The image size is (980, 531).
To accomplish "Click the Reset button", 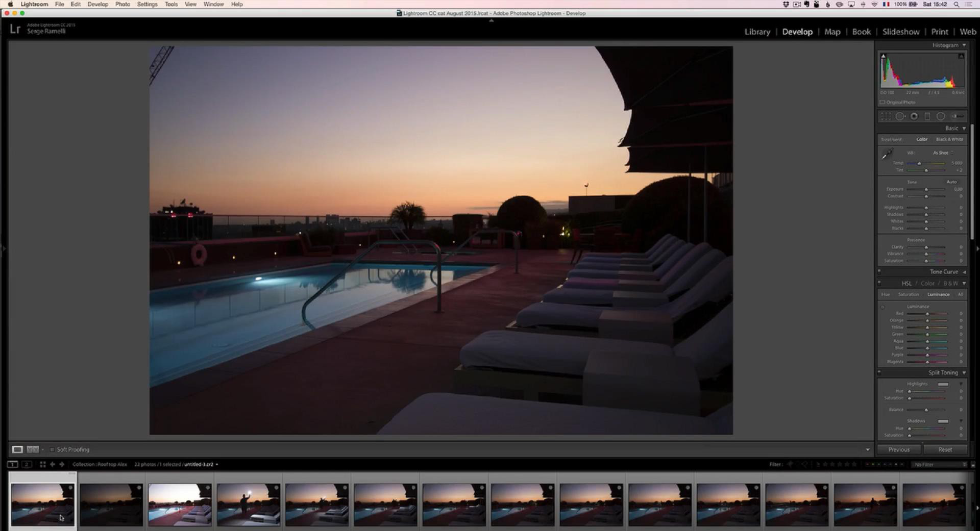I will [945, 449].
